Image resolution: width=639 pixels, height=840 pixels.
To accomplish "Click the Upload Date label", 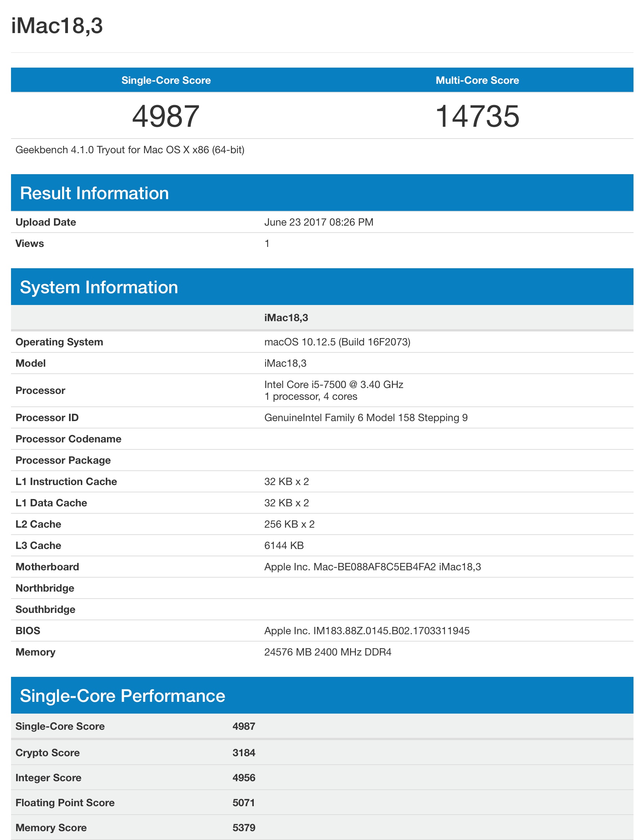I will pyautogui.click(x=46, y=222).
